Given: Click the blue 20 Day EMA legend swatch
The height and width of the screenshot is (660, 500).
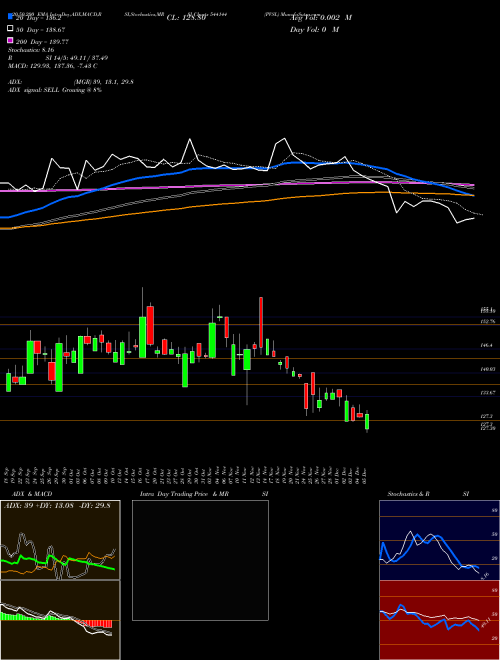Looking at the screenshot, I should (10, 17).
